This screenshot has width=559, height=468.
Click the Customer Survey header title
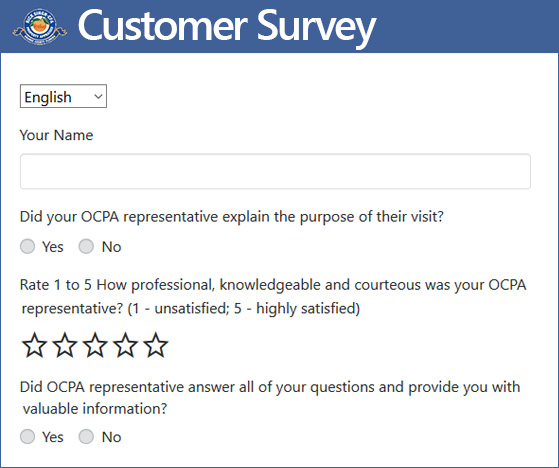[227, 27]
